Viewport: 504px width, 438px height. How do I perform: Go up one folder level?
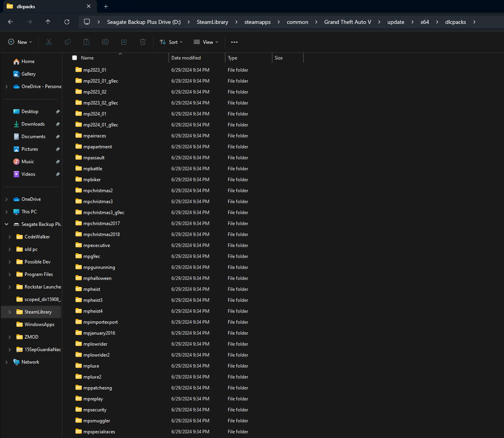click(x=48, y=22)
